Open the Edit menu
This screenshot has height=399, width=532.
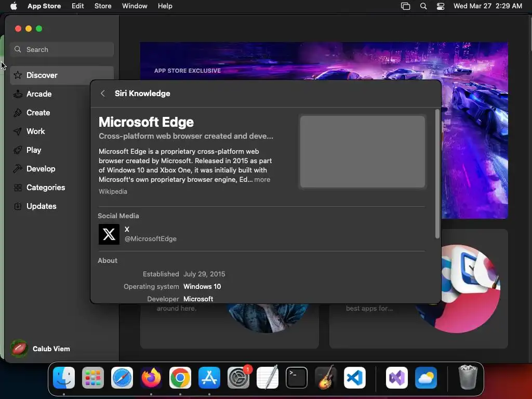(78, 6)
